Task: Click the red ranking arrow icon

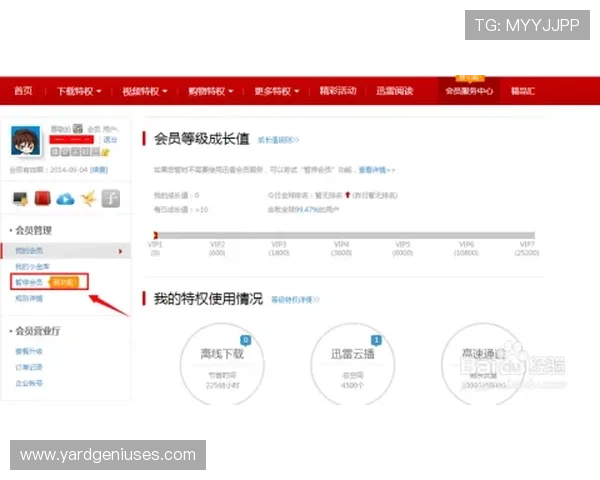Action: pos(347,195)
